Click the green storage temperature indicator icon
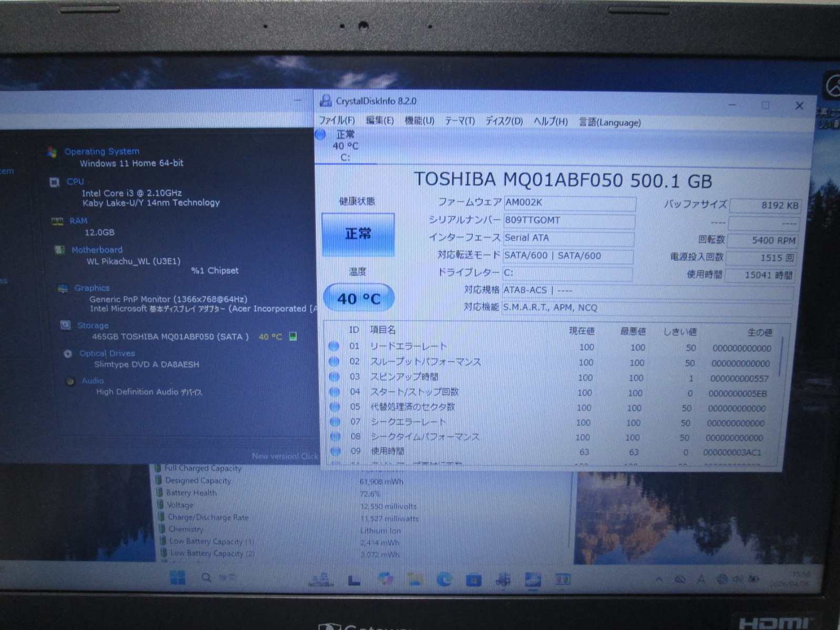Screen dimensions: 840x630 tap(293, 337)
